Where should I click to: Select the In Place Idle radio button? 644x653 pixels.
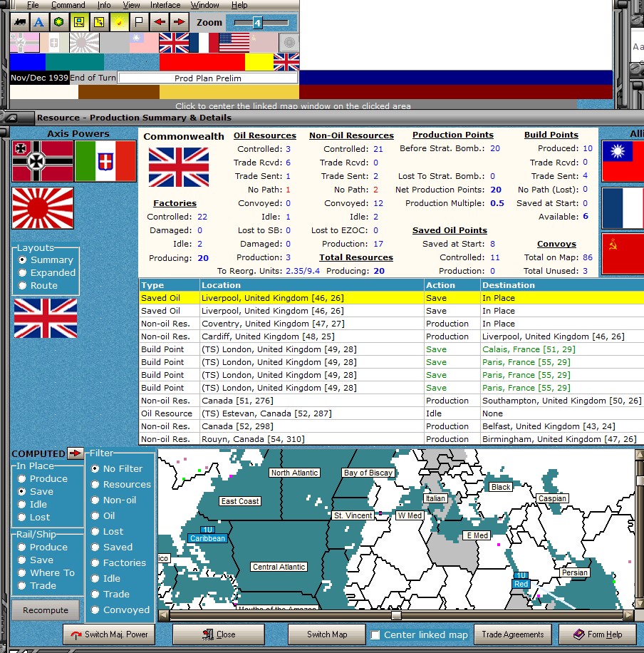click(21, 504)
